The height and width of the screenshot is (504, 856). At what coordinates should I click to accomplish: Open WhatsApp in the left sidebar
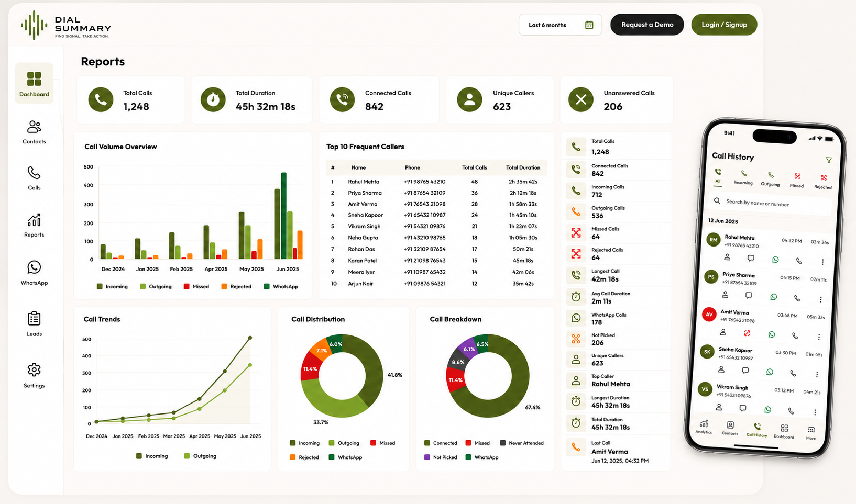pyautogui.click(x=34, y=273)
